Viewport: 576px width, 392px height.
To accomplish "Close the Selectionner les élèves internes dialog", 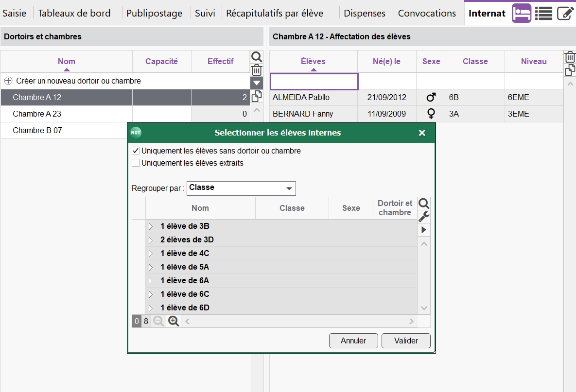I will (x=422, y=133).
